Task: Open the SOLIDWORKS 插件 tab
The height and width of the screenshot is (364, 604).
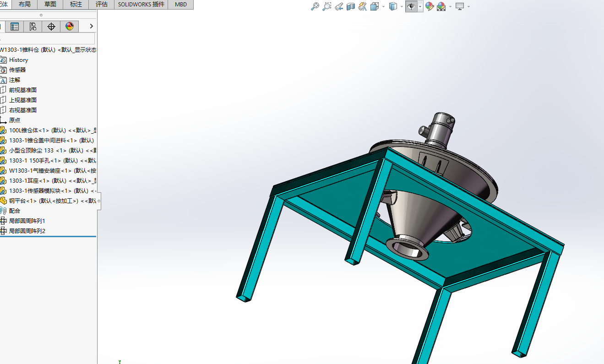Action: [x=141, y=5]
